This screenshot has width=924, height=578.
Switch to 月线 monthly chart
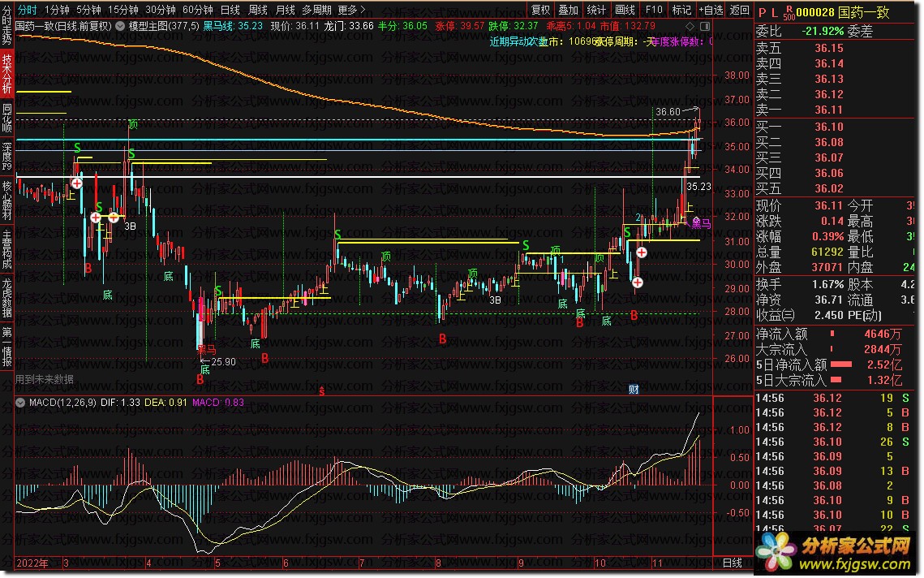point(286,10)
